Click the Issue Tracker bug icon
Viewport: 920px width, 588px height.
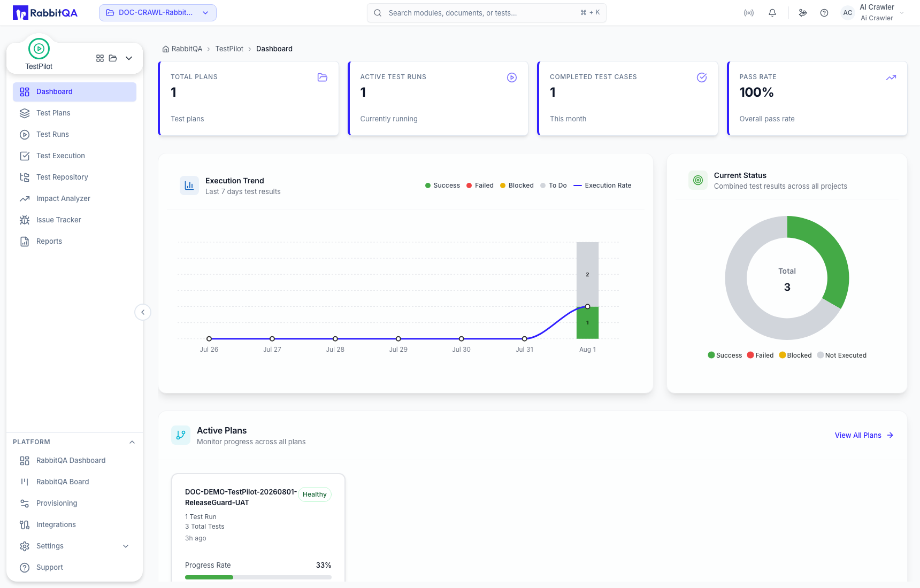25,220
